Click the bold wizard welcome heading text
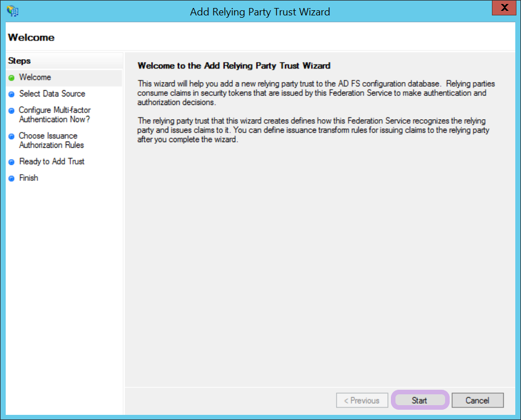This screenshot has height=420, width=521. point(234,66)
